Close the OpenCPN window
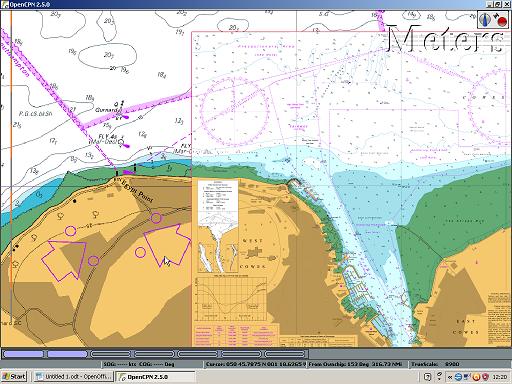 [x=506, y=4]
